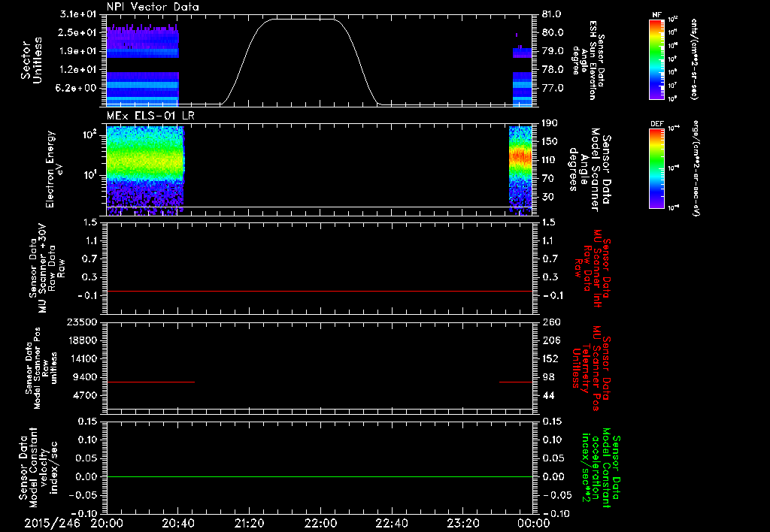The height and width of the screenshot is (532, 770).
Task: Click the red 'MU Scanner Inhi Raw Data' label
Action: [x=593, y=268]
